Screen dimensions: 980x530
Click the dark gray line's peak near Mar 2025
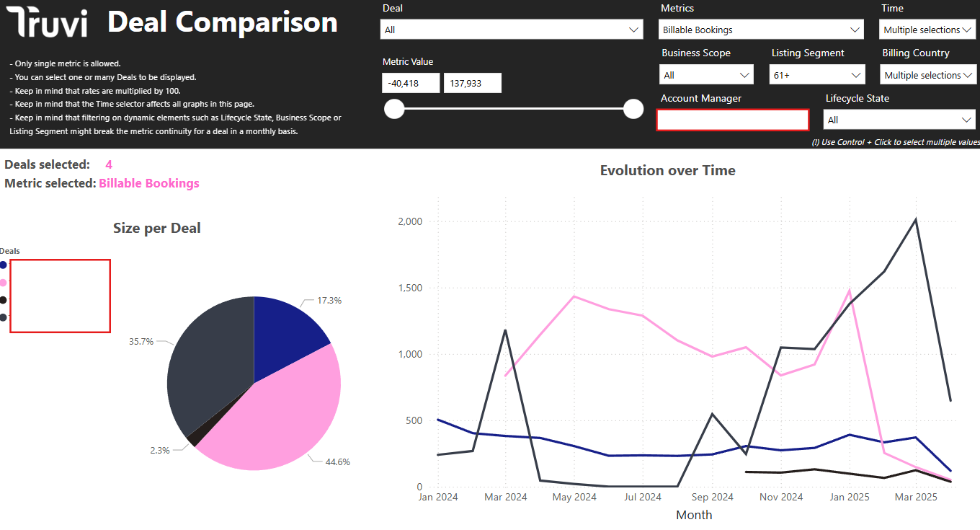pyautogui.click(x=915, y=219)
